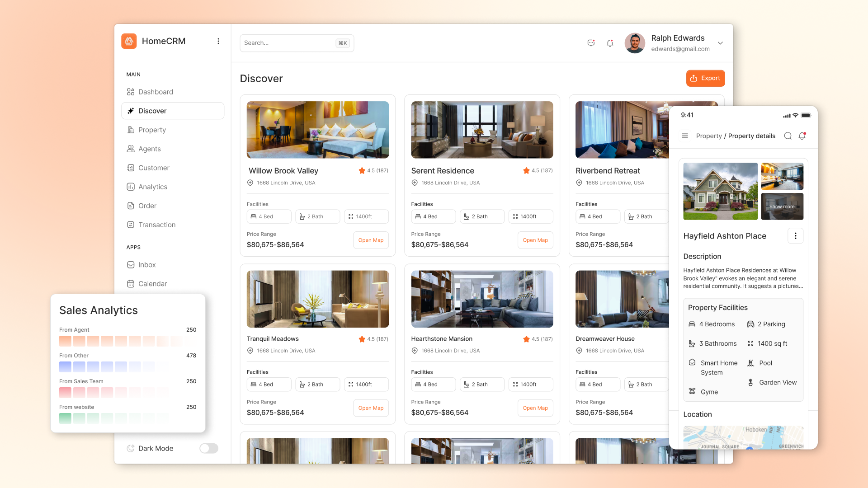Screen dimensions: 868x488
Task: Click location pin under Serent Residence
Action: tap(415, 183)
